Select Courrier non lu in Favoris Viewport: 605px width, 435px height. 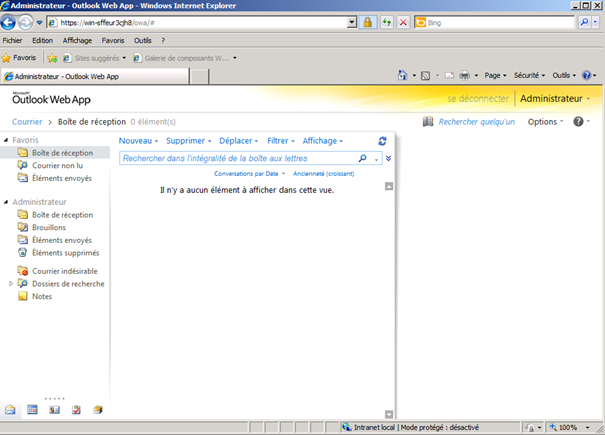click(x=57, y=166)
